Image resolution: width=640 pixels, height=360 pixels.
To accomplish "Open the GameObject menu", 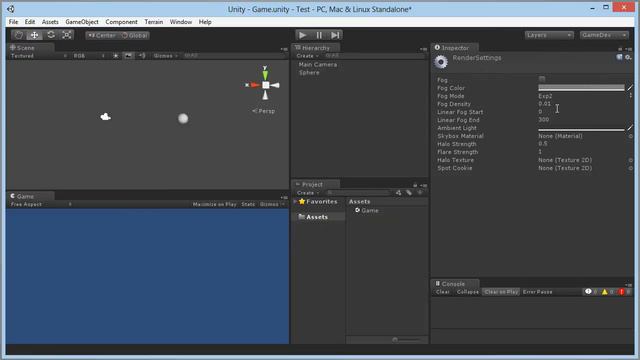I will 82,22.
